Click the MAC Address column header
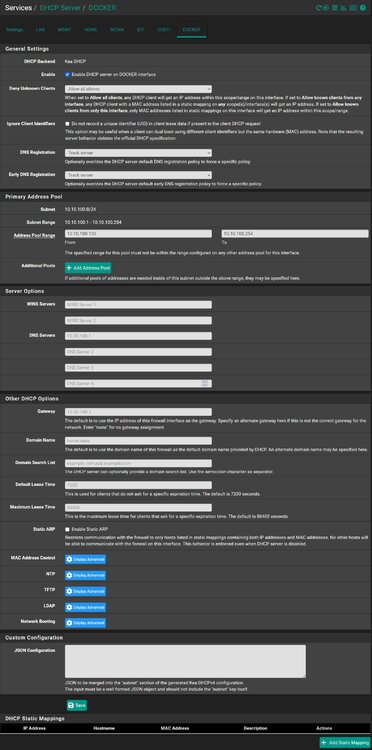 [x=175, y=728]
